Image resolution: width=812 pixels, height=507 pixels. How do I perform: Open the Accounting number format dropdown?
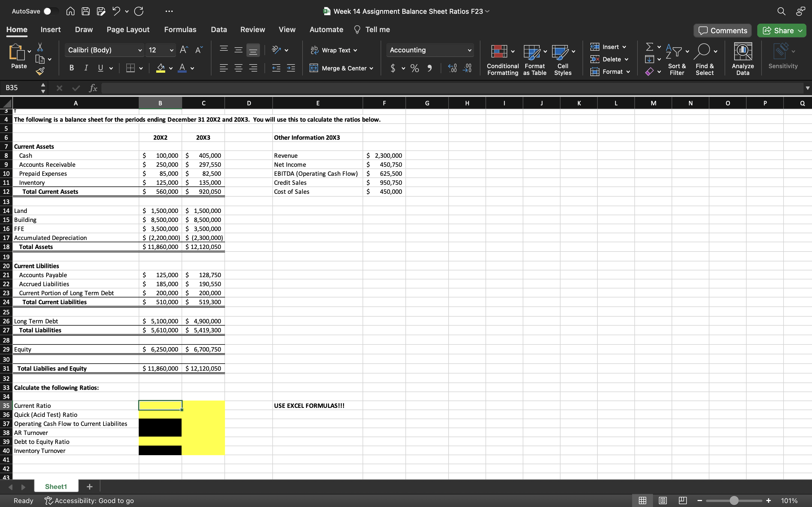(469, 50)
